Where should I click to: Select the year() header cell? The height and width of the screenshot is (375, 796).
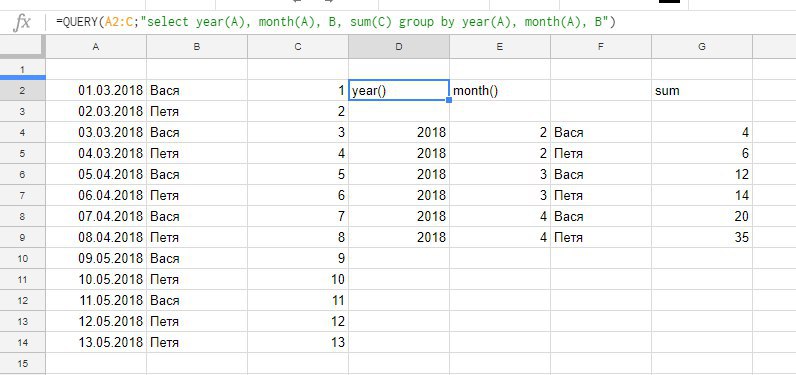(x=399, y=90)
